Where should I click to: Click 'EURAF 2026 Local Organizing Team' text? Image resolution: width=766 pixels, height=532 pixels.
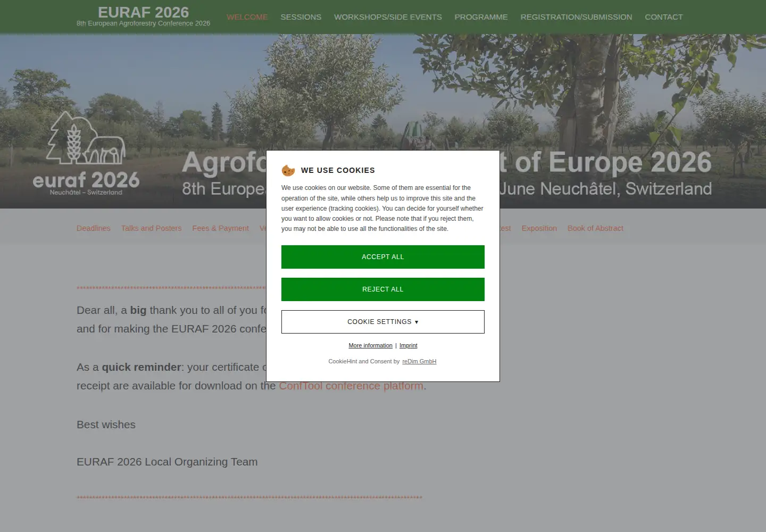point(167,462)
